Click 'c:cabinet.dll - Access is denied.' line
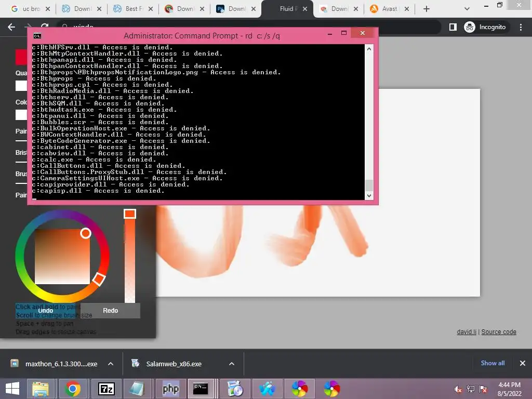Screen dimensions: 532x399 click(100, 147)
